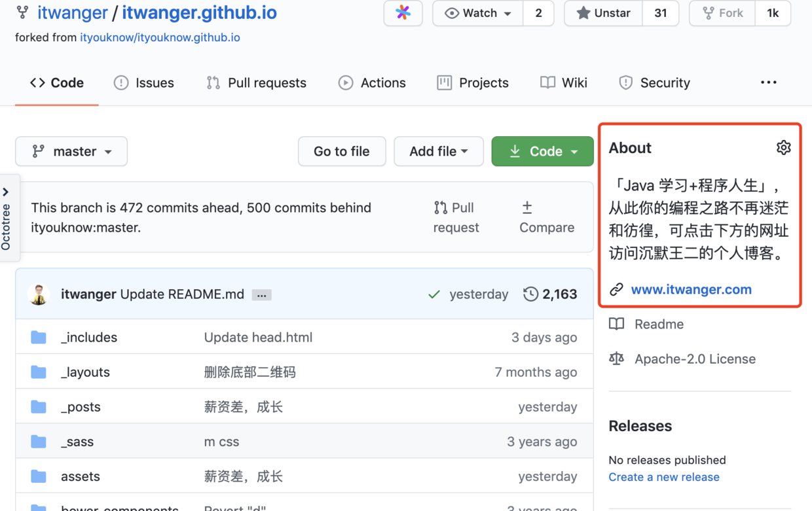Open the Update README.md commit message
812x511 pixels.
click(182, 294)
